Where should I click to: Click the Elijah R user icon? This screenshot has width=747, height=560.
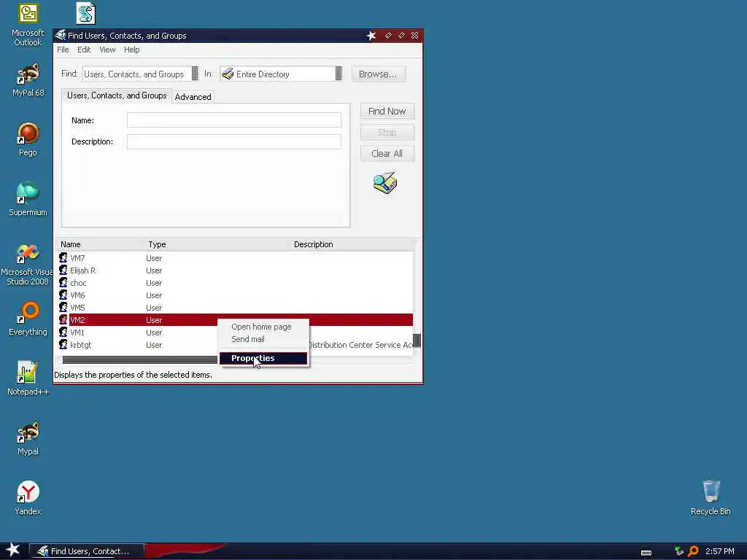(x=63, y=270)
